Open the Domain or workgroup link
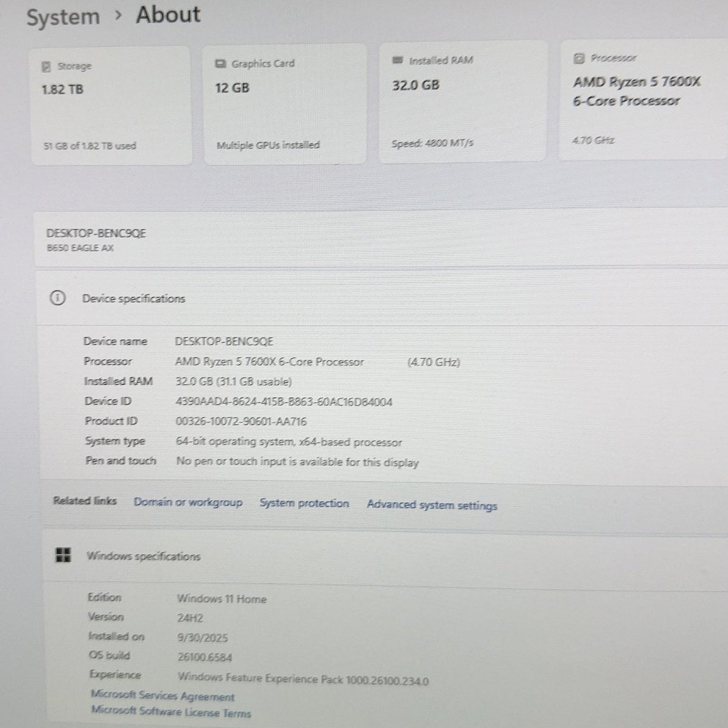Viewport: 728px width, 728px height. tap(188, 502)
